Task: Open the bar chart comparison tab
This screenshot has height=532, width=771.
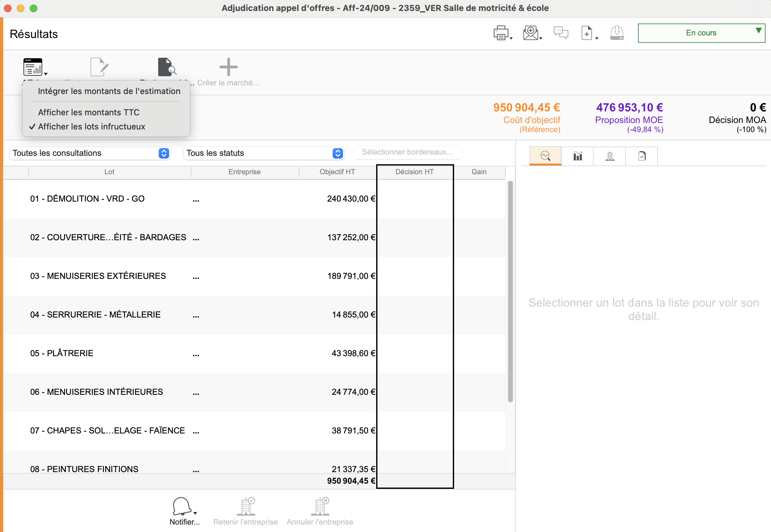Action: (577, 156)
